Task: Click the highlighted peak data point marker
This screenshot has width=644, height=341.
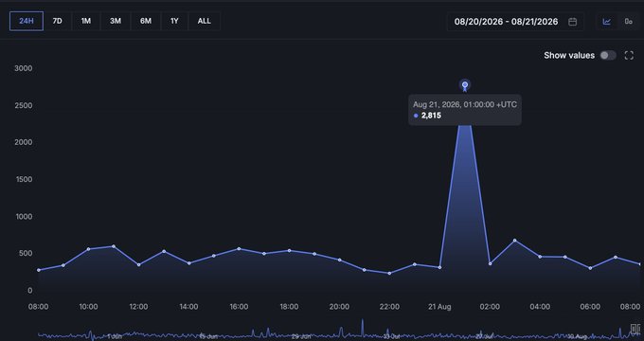Action: tap(465, 85)
